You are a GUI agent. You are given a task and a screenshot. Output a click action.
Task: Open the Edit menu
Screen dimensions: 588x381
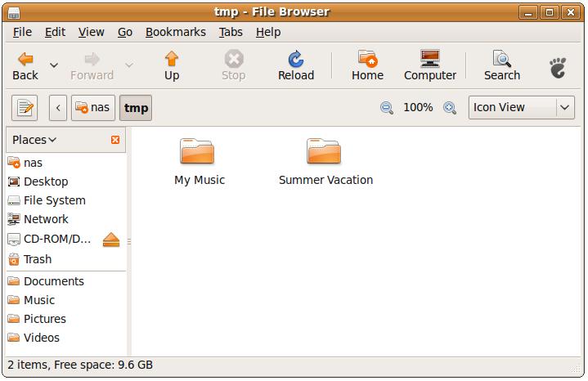55,32
